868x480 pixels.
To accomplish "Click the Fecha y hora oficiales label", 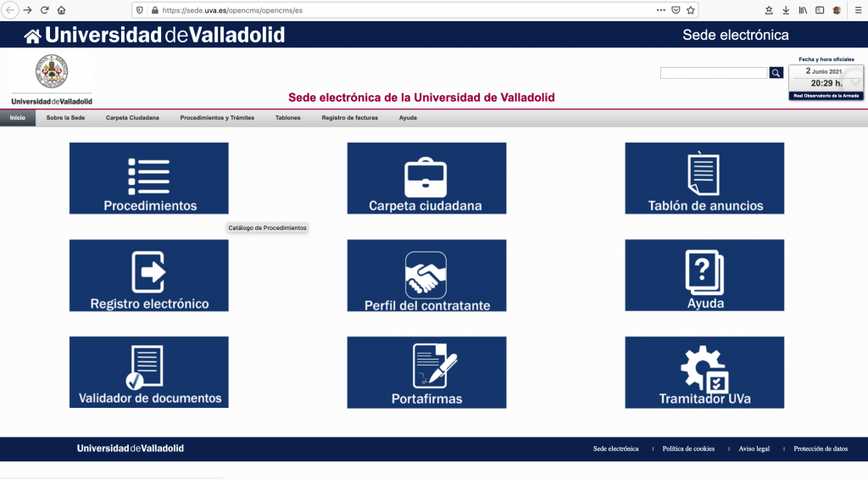I will point(826,59).
